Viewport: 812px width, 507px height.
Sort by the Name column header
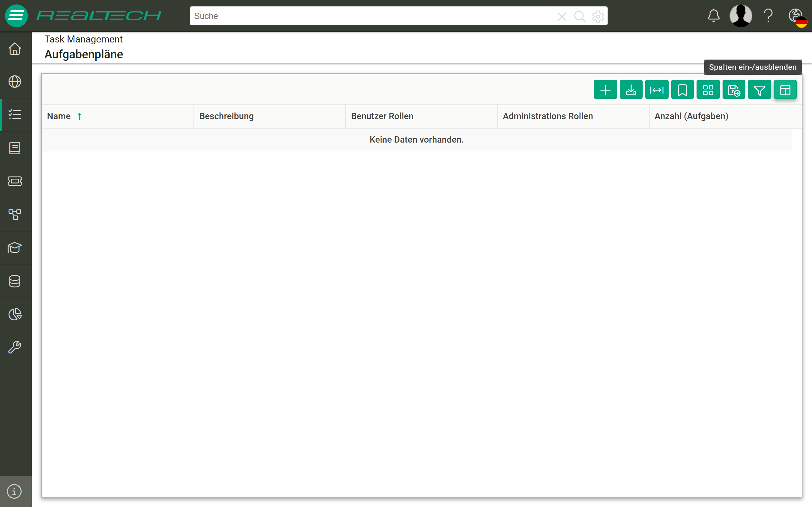coord(59,116)
